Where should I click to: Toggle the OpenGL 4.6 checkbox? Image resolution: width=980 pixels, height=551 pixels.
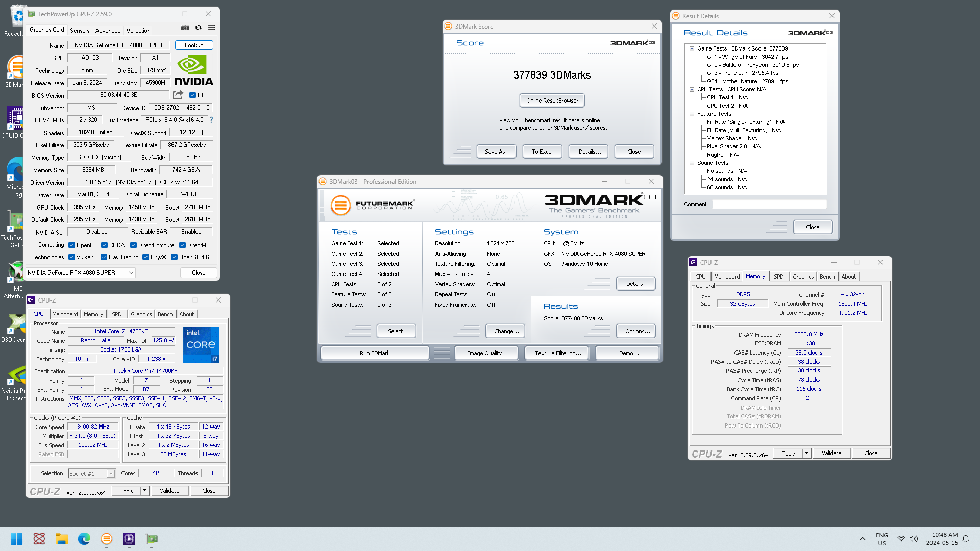click(x=174, y=257)
